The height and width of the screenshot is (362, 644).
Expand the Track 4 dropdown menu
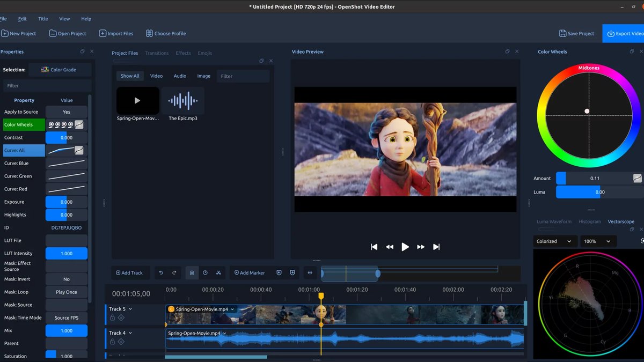click(130, 333)
